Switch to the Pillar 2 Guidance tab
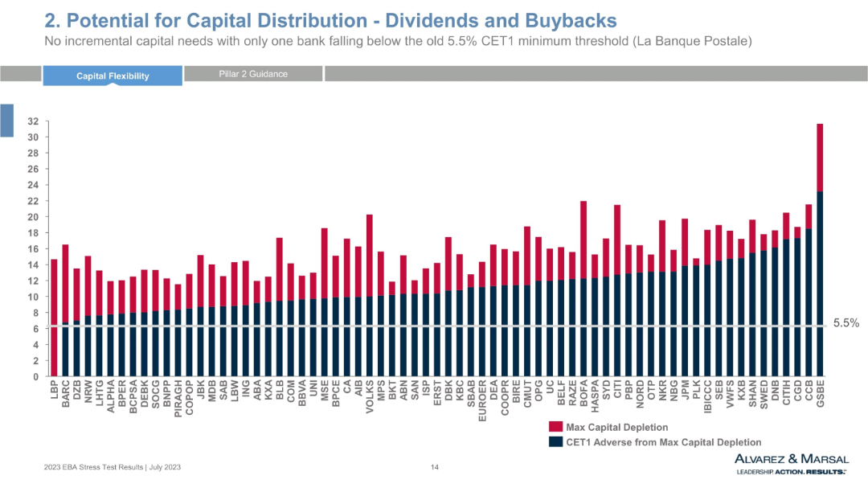This screenshot has height=488, width=868. coord(253,74)
